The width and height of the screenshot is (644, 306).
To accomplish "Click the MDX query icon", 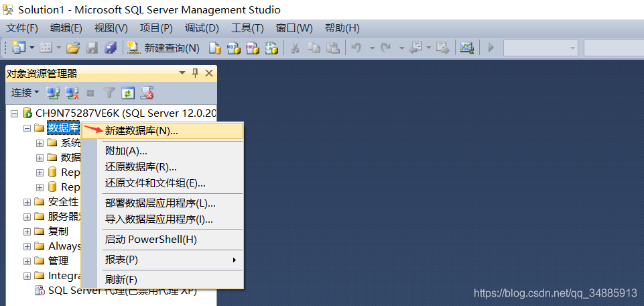I will click(x=234, y=48).
